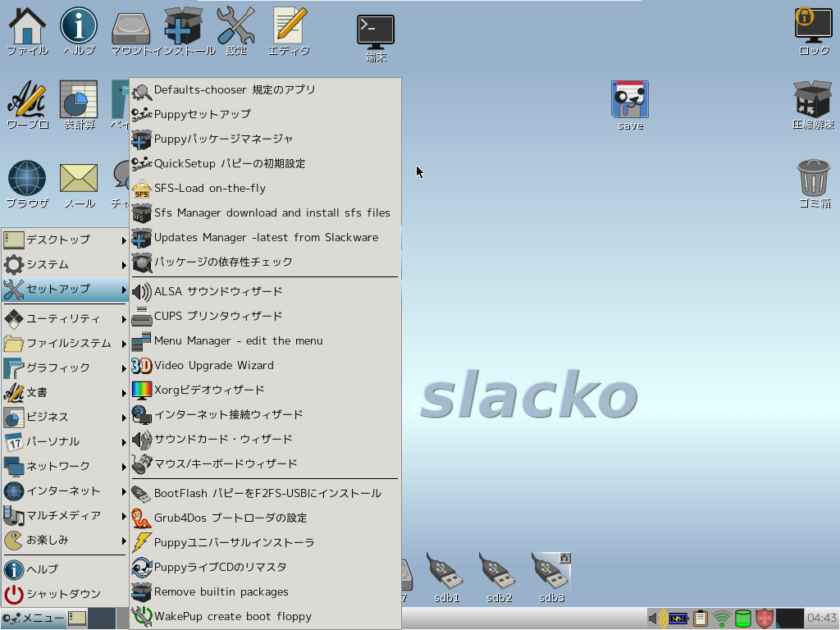Click the clipboard tray icon

point(701,619)
